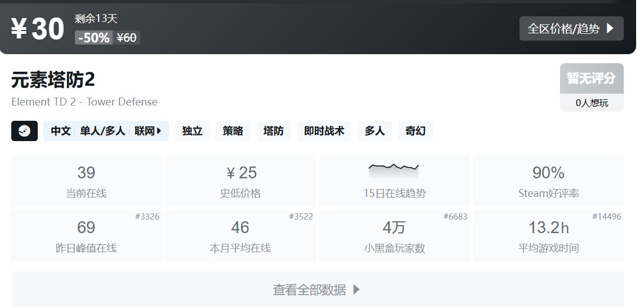
Task: Select the 塔防 tag
Action: pos(273,131)
